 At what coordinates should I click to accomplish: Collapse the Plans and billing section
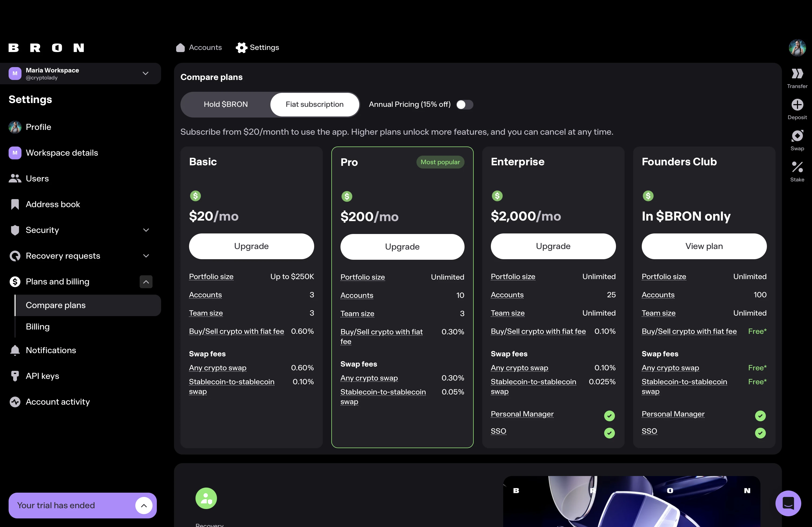146,281
